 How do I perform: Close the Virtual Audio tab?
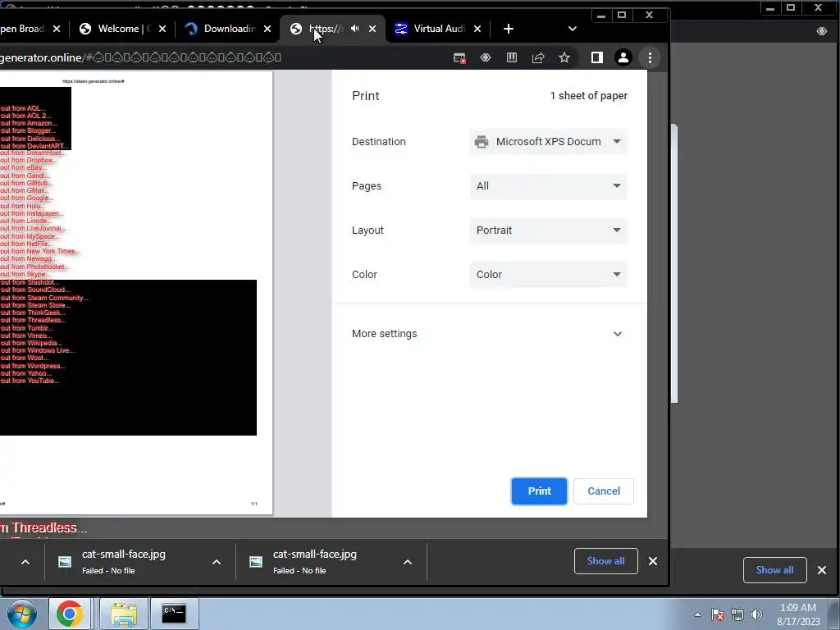[x=477, y=29]
